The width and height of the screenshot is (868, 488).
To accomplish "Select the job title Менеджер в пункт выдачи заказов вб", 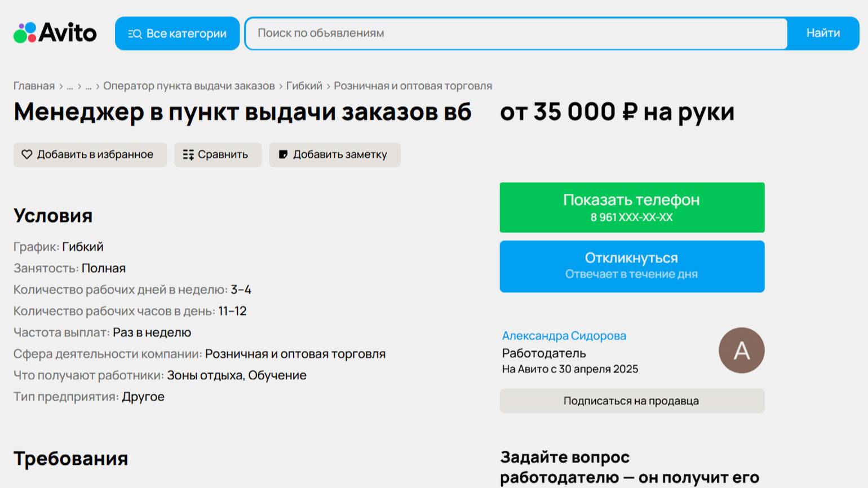I will coord(242,112).
